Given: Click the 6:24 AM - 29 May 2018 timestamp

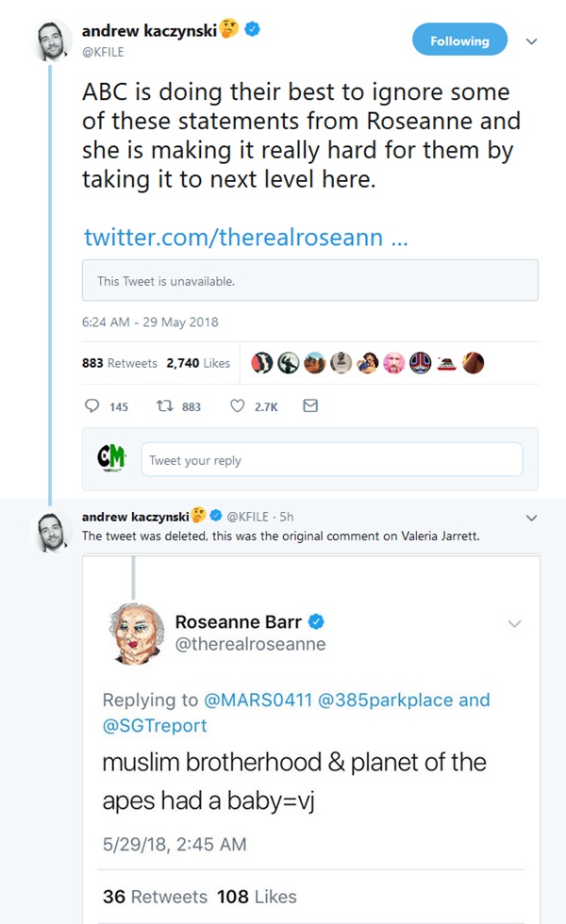Looking at the screenshot, I should click(x=151, y=322).
